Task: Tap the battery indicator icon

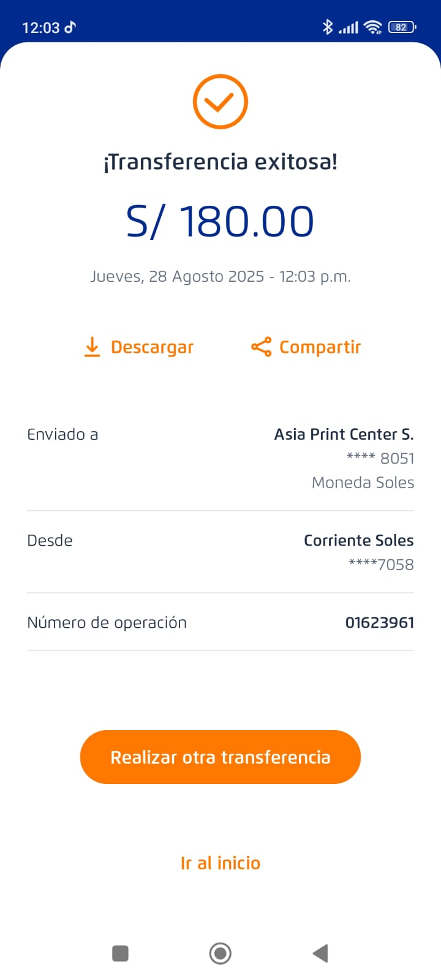Action: click(x=402, y=27)
